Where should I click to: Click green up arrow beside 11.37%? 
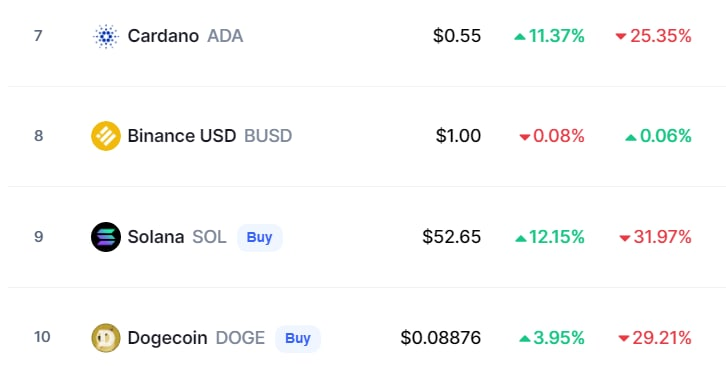[520, 37]
